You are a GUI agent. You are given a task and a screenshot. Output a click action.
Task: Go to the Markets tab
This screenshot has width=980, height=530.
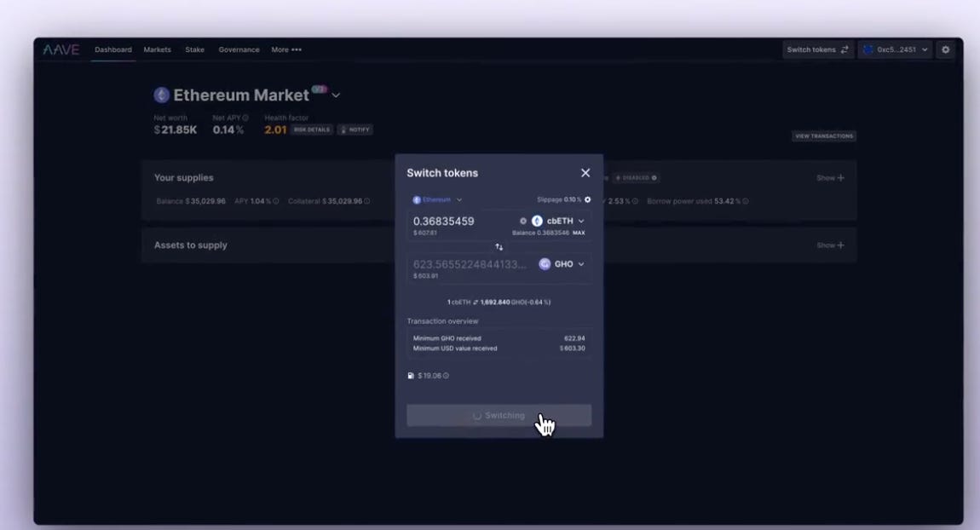pyautogui.click(x=158, y=50)
